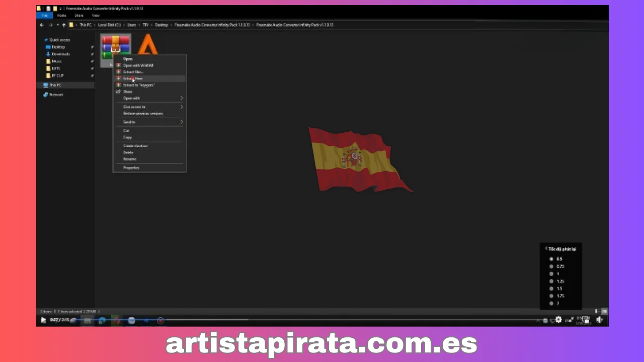Choose Copy in the context menu
Screen dimensions: 644x362
[x=127, y=137]
